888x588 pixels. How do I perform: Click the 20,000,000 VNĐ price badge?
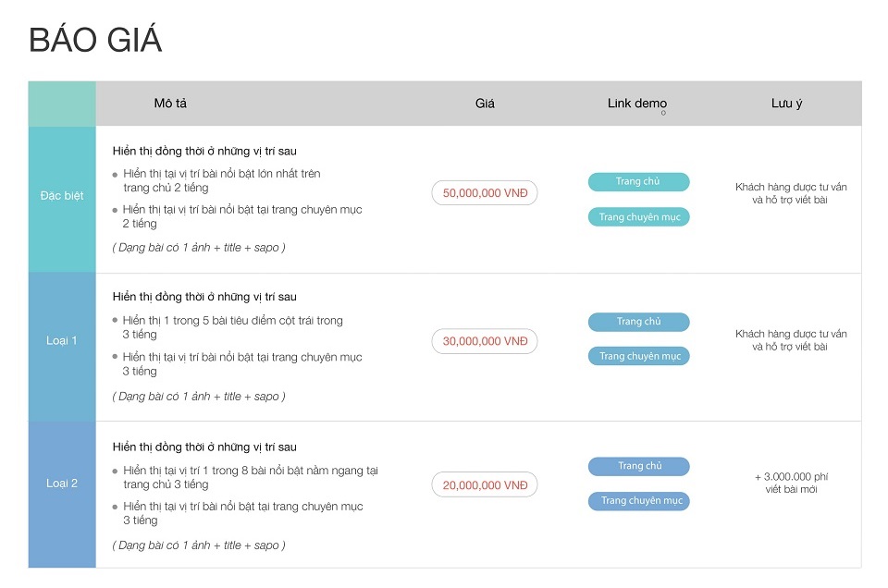tap(485, 485)
